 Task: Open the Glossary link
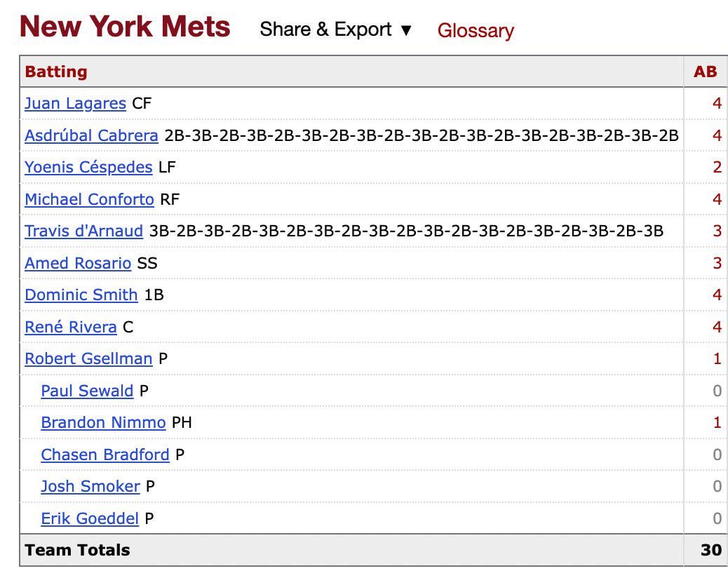(x=476, y=31)
